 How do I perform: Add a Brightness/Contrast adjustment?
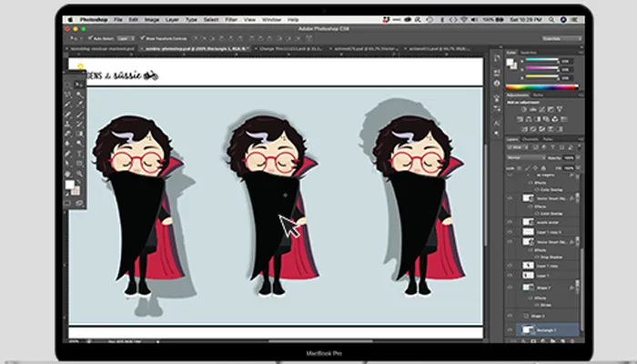[523, 109]
